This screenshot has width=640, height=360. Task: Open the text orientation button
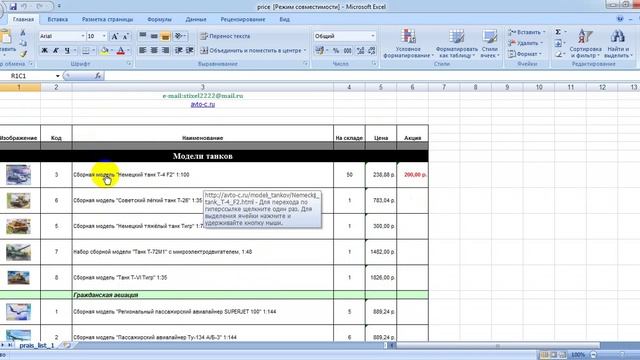(179, 36)
